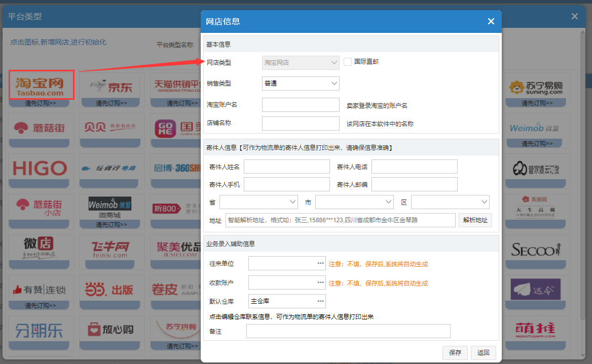Select the 当当出版 platform icon
The image size is (592, 364).
tap(110, 289)
